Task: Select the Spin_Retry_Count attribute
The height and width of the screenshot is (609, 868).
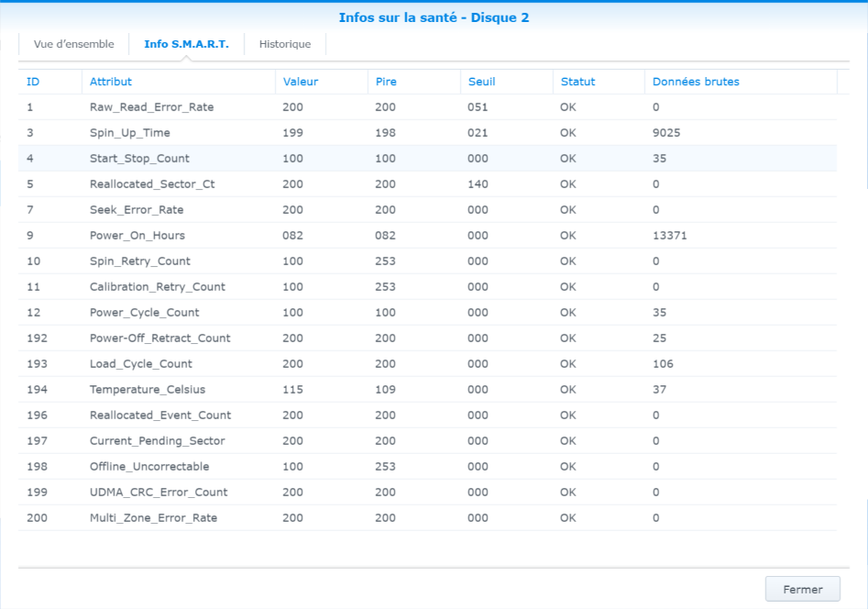Action: pyautogui.click(x=140, y=261)
